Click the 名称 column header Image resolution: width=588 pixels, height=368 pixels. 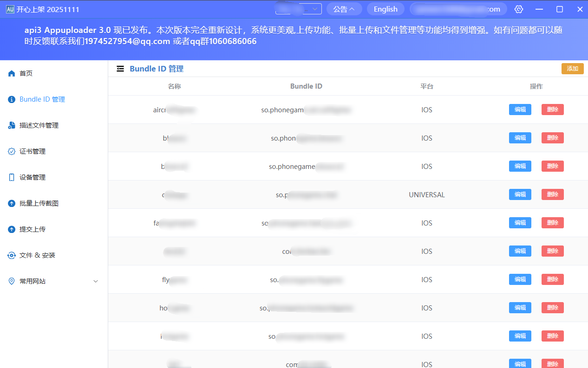[174, 86]
